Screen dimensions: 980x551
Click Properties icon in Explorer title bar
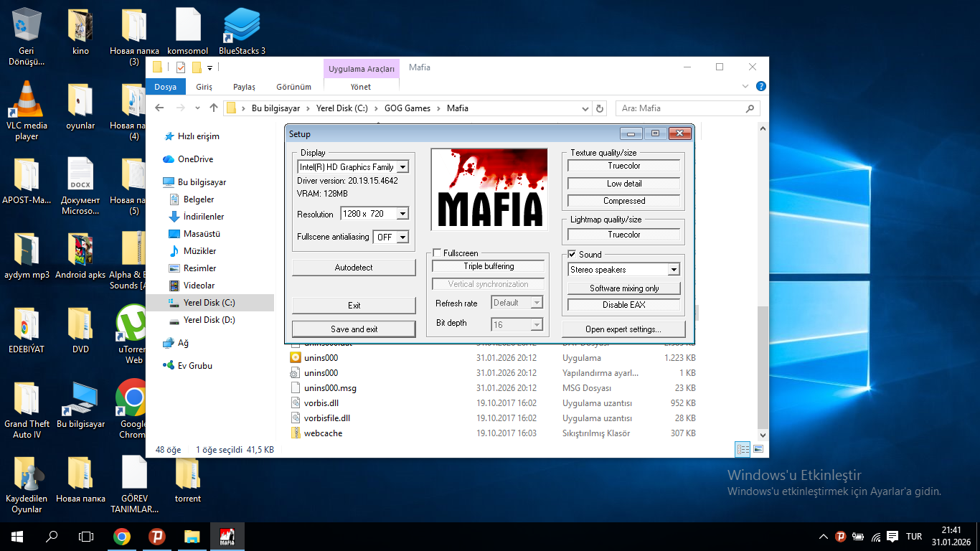click(x=180, y=67)
